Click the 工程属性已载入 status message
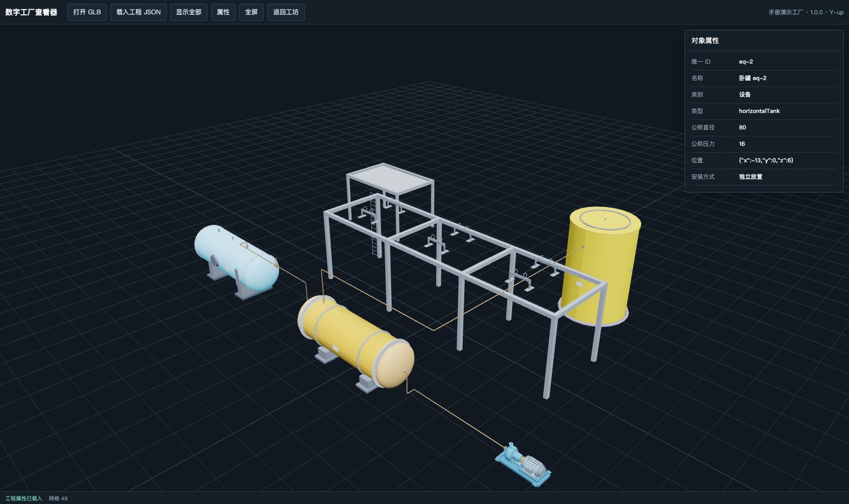Screen dimensions: 849x504 click(x=24, y=499)
